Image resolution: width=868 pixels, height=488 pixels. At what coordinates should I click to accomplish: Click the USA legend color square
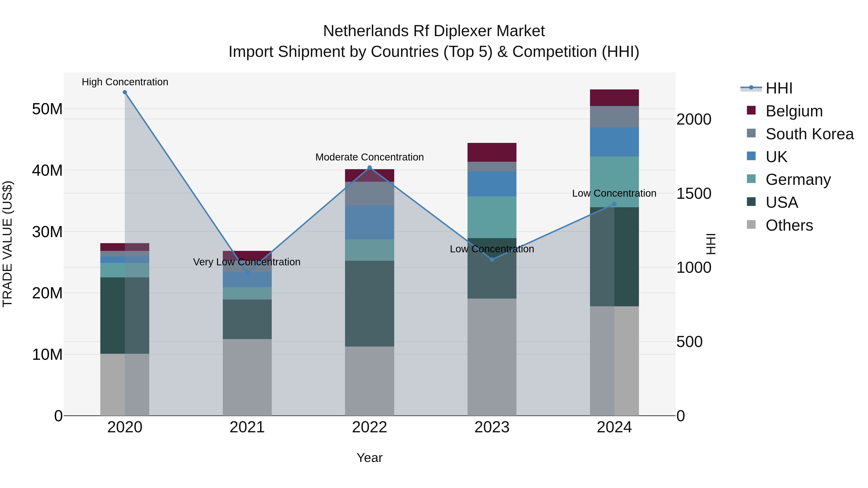click(x=751, y=202)
